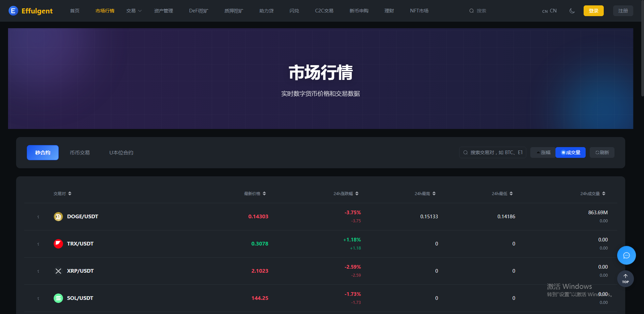This screenshot has height=314, width=644.
Task: Switch to the U本位合约 tab
Action: point(121,153)
